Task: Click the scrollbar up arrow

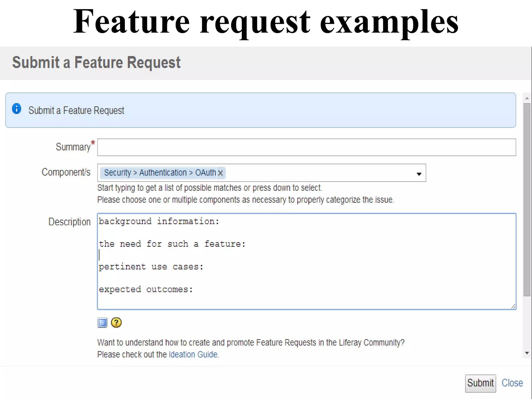Action: pos(527,98)
